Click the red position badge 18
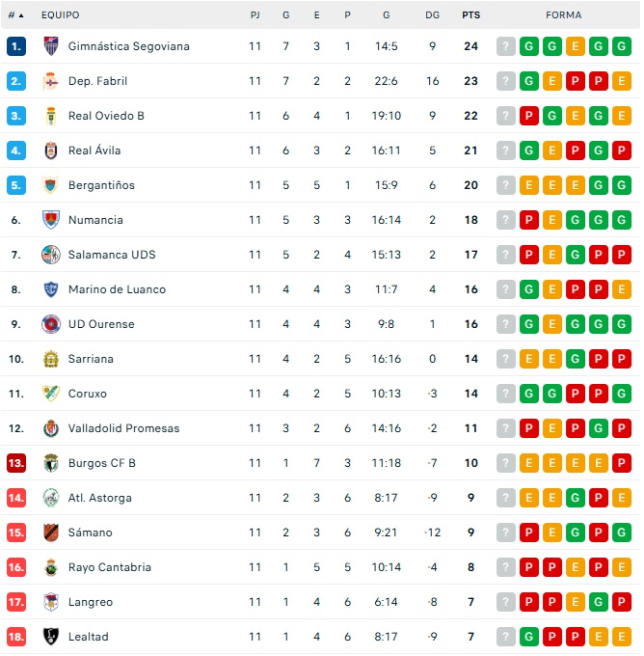This screenshot has width=644, height=656. click(15, 637)
